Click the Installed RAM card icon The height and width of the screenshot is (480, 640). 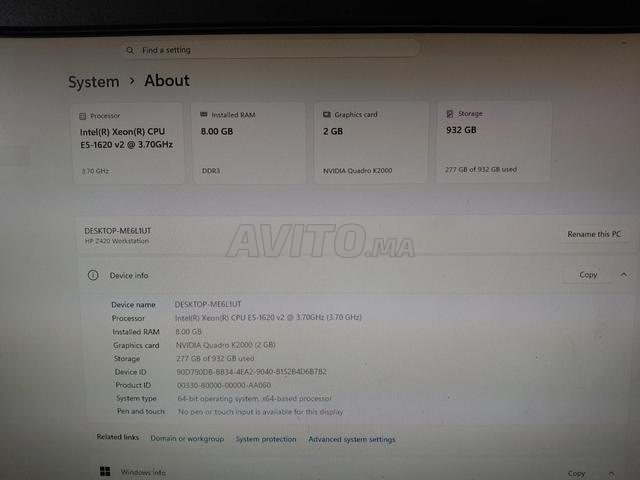204,115
